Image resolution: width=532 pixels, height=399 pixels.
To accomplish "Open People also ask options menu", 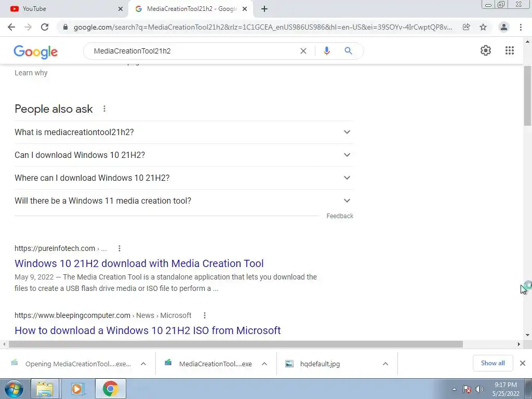I will pyautogui.click(x=104, y=109).
